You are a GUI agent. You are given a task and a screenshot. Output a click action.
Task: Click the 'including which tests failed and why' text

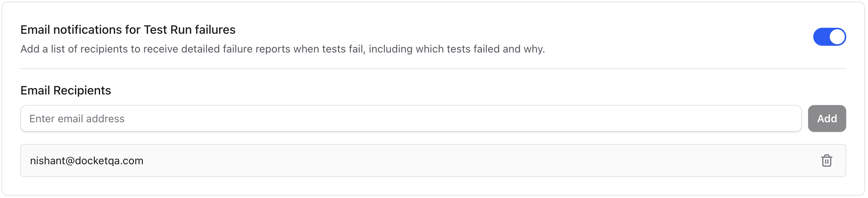click(457, 49)
